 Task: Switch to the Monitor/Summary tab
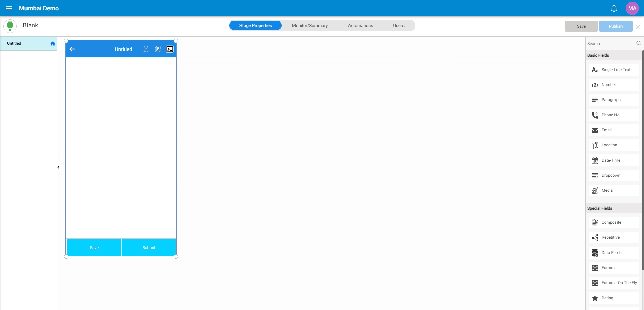tap(310, 26)
